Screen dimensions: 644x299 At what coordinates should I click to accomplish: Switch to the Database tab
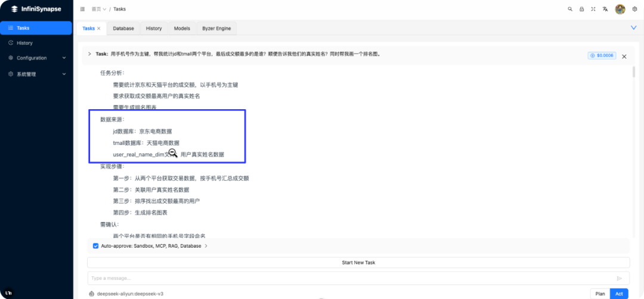click(123, 29)
